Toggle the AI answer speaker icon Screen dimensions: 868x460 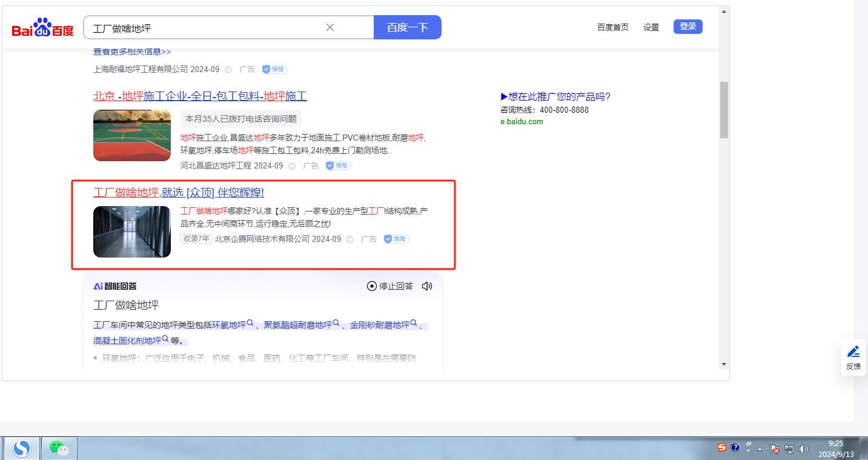(427, 286)
